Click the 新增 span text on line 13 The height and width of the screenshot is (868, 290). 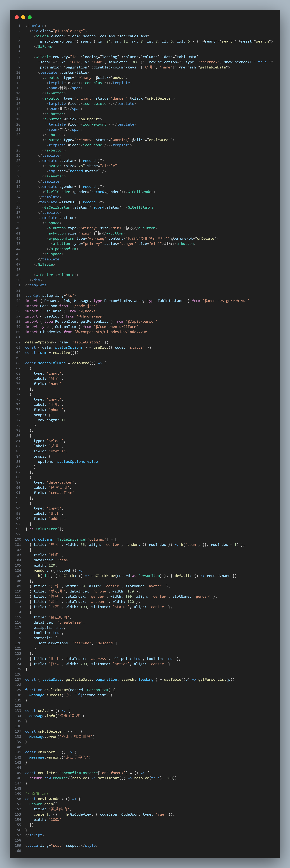[63, 88]
